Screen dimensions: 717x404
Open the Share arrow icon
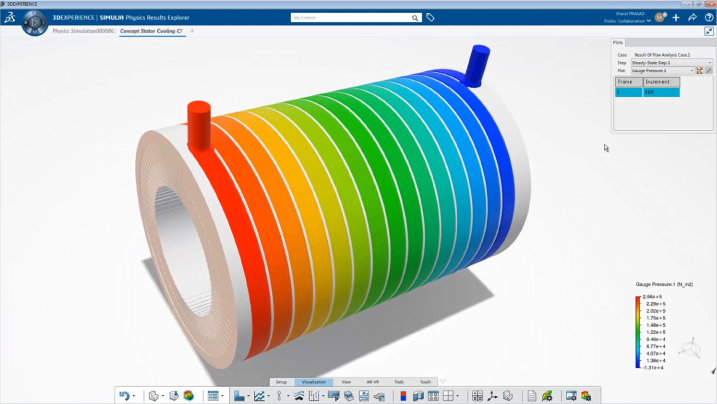coord(692,18)
